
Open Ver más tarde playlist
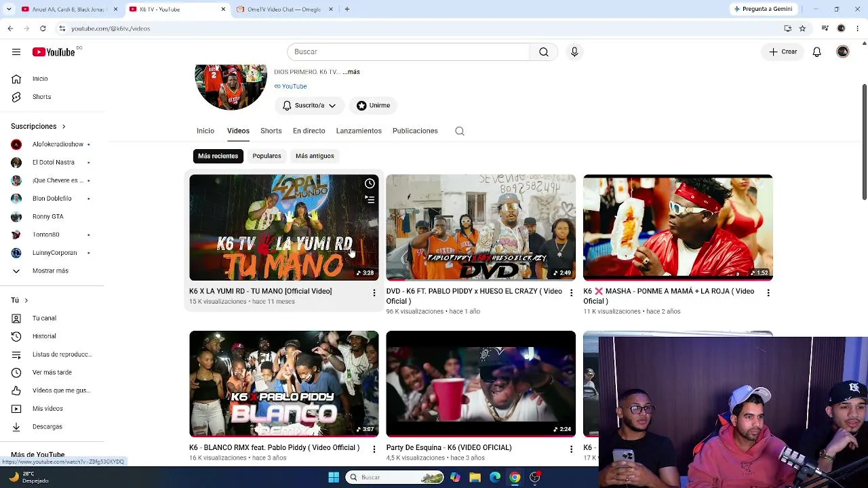coord(52,372)
